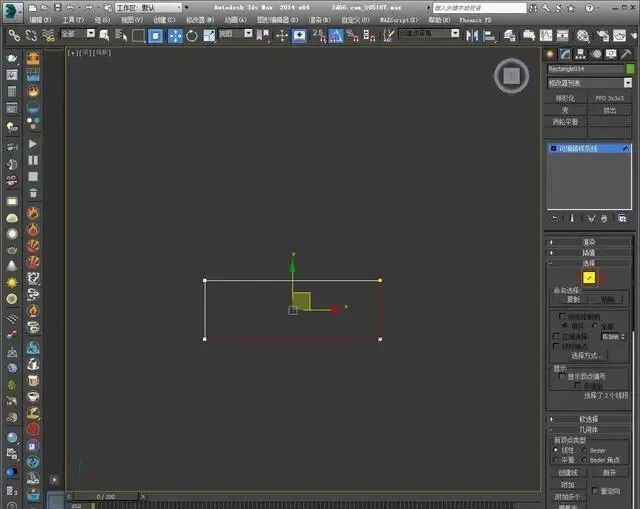Collapse the Geometry rollout

(589, 430)
